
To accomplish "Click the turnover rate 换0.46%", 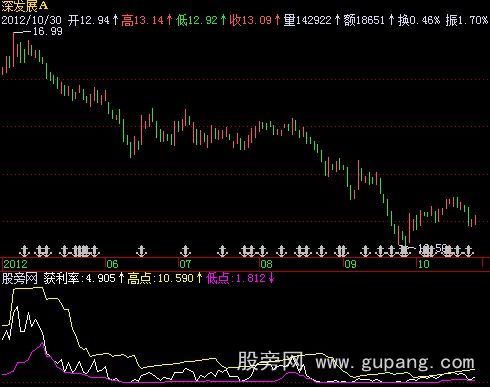I will click(x=419, y=20).
